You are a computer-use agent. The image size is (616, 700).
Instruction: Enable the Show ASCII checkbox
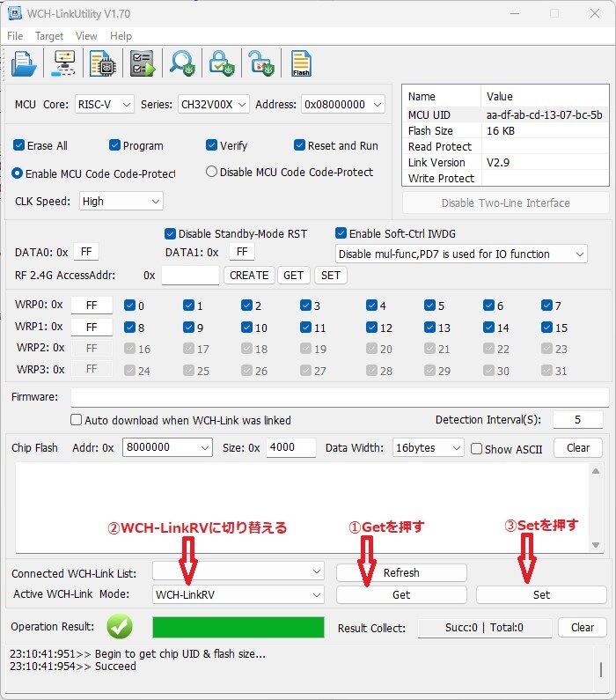[x=476, y=448]
